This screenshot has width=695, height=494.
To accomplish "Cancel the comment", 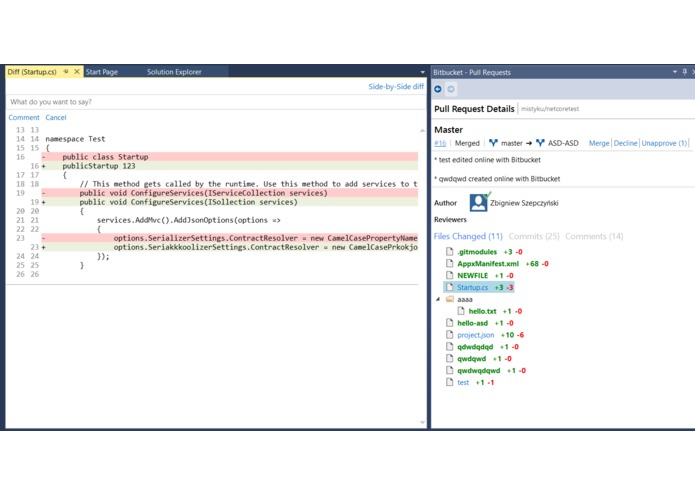I will tap(56, 117).
